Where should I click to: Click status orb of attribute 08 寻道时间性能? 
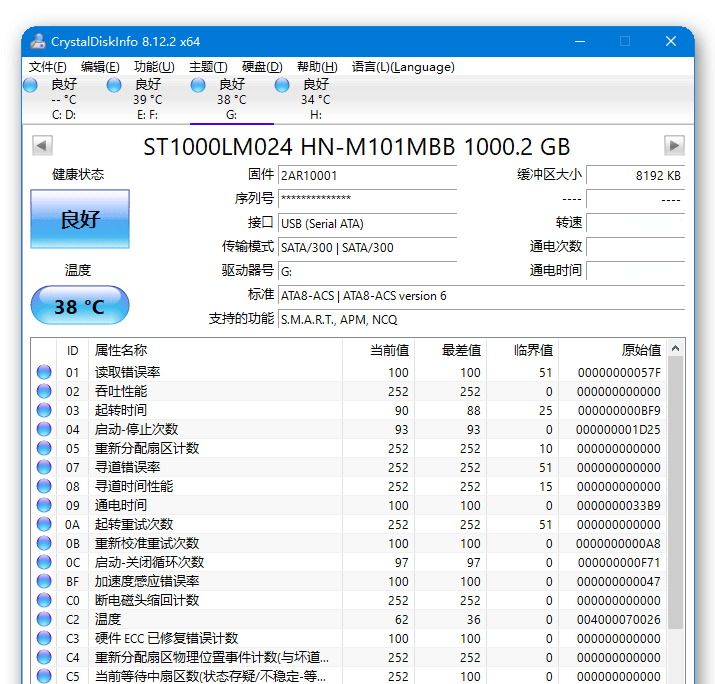click(44, 487)
